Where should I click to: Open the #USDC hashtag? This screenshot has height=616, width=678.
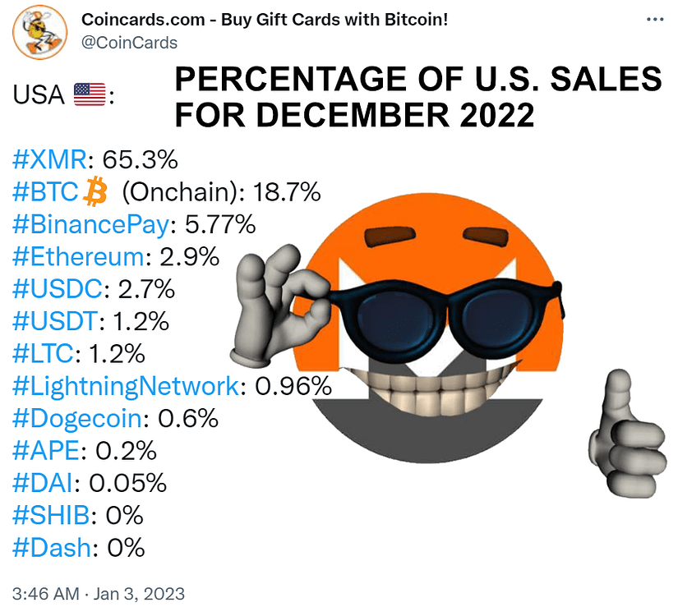tap(59, 289)
